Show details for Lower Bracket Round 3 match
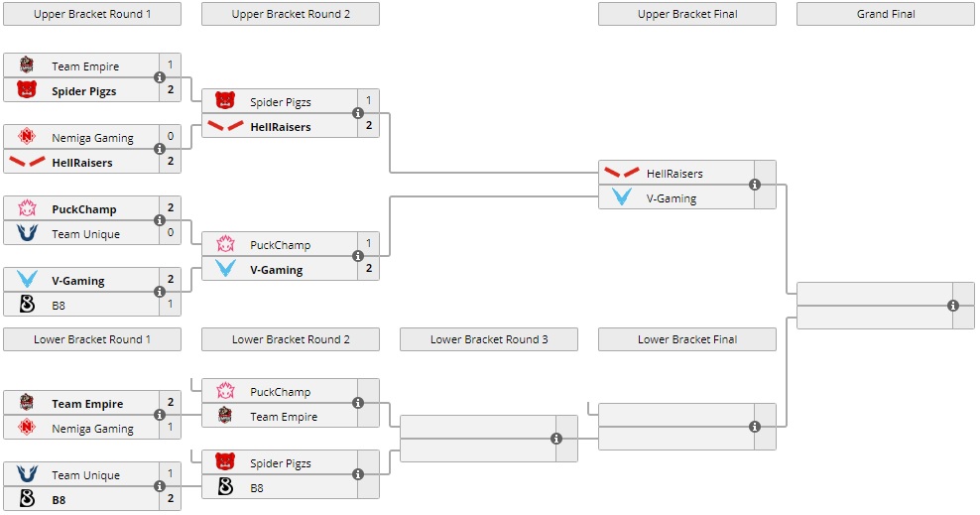Viewport: 980px width, 515px height. (556, 439)
